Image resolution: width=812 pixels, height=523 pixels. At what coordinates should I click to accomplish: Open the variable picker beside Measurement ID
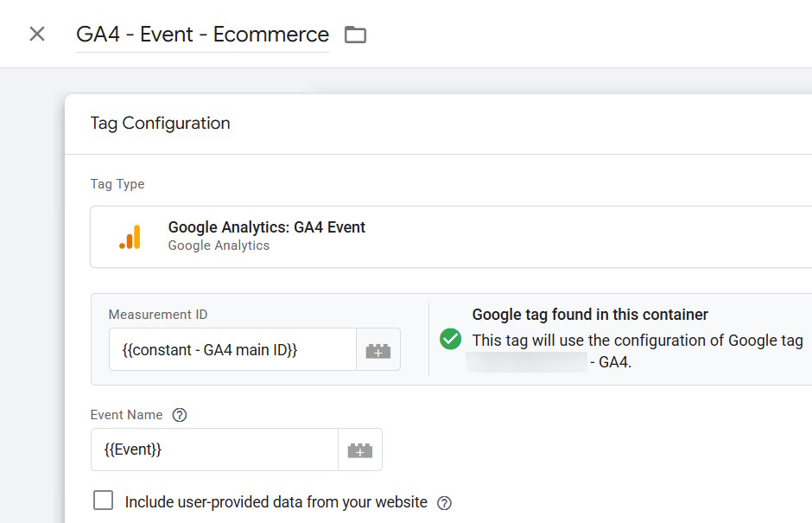(378, 349)
